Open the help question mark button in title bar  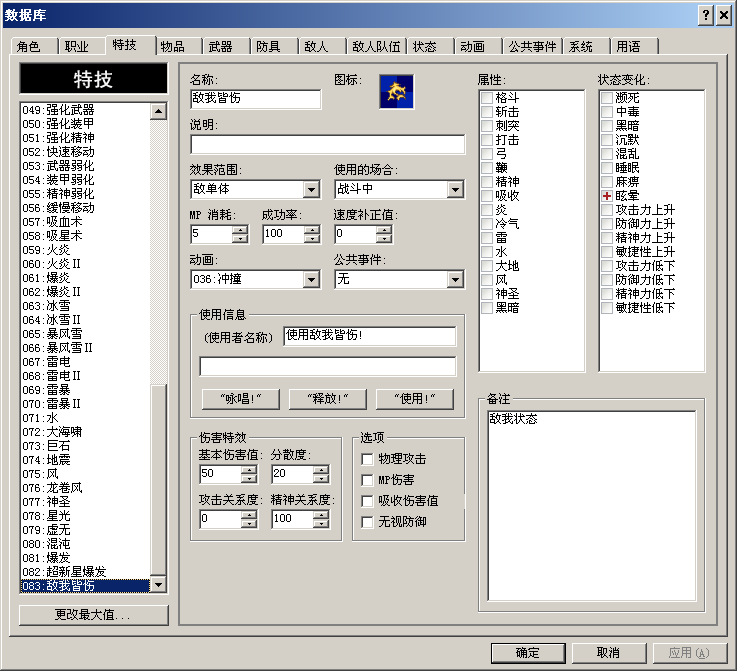706,16
